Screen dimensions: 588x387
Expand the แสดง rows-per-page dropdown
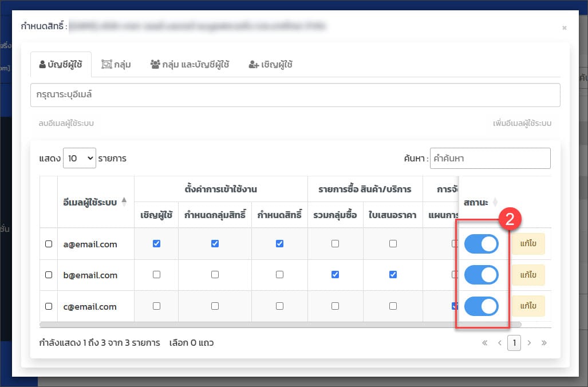(x=79, y=158)
